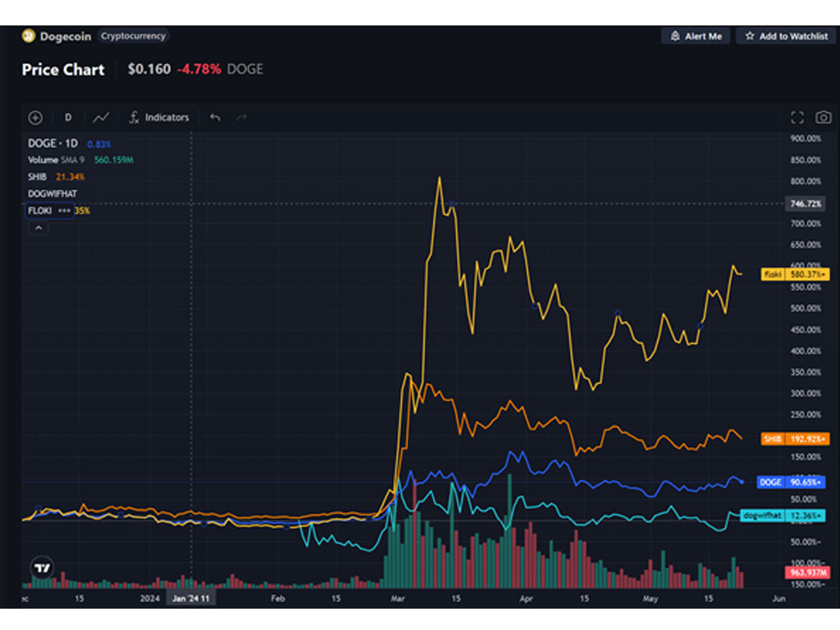This screenshot has width=840, height=630.
Task: Click the SHIB 21.34% value in legend
Action: pos(71,177)
